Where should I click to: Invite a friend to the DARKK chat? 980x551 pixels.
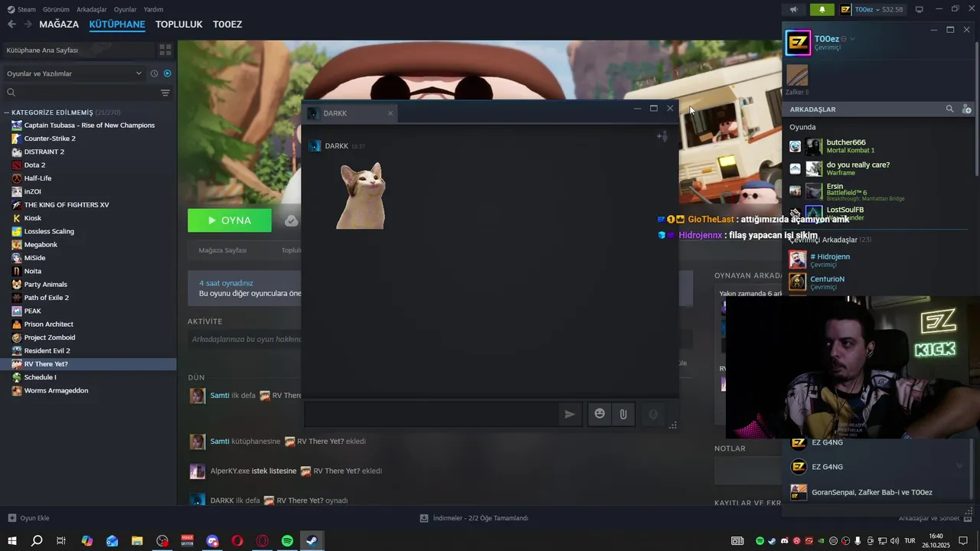coord(662,136)
